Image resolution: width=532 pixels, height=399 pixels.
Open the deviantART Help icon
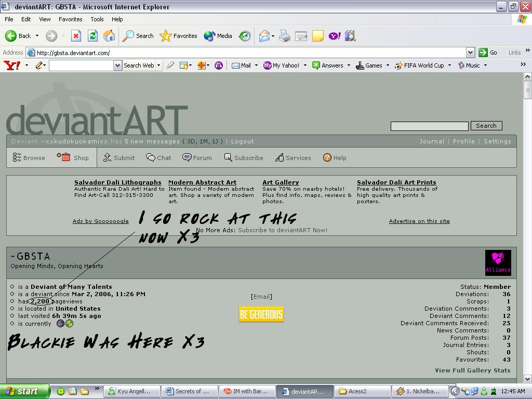tap(327, 158)
